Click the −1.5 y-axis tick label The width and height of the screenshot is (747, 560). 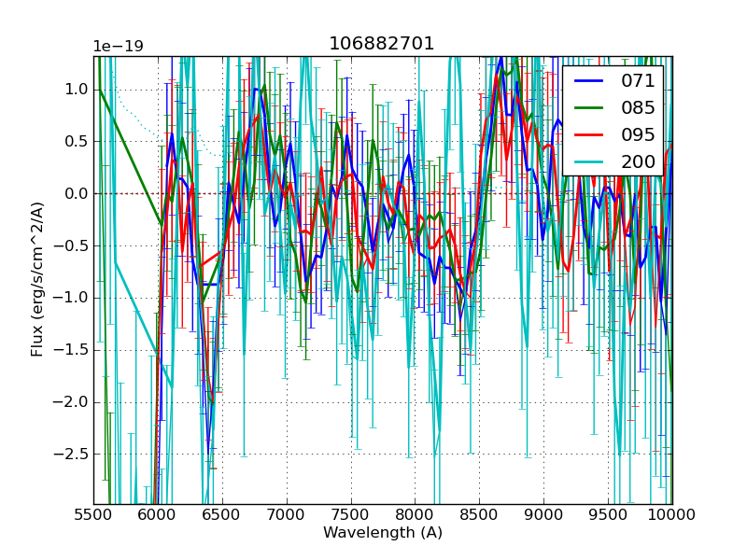[71, 350]
